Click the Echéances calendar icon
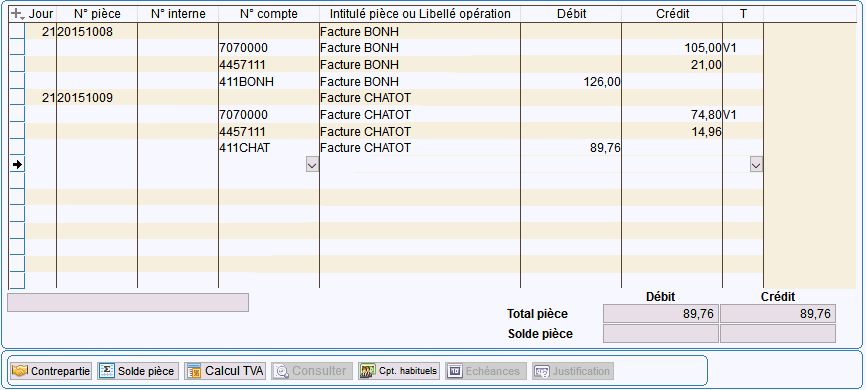Viewport: 866px width, 390px height. (x=455, y=371)
